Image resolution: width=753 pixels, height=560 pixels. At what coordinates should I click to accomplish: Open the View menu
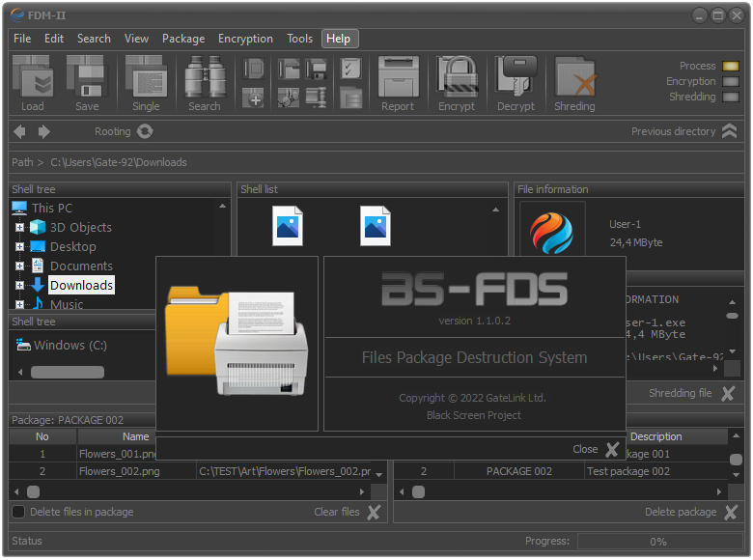[136, 39]
